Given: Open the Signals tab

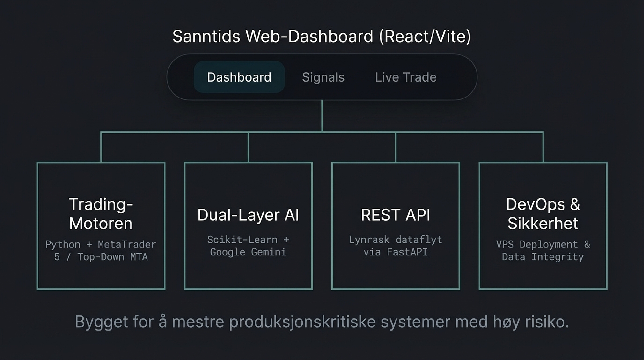Looking at the screenshot, I should point(323,77).
